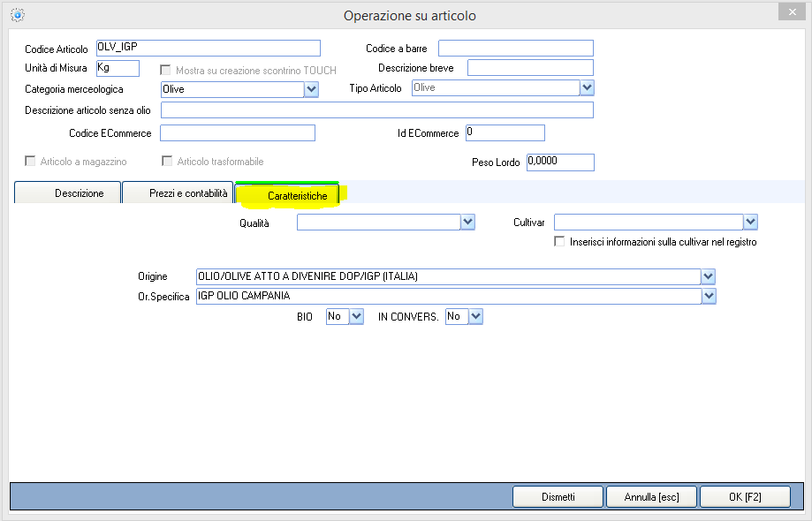812x521 pixels.
Task: Click the Dismetti button
Action: [558, 496]
